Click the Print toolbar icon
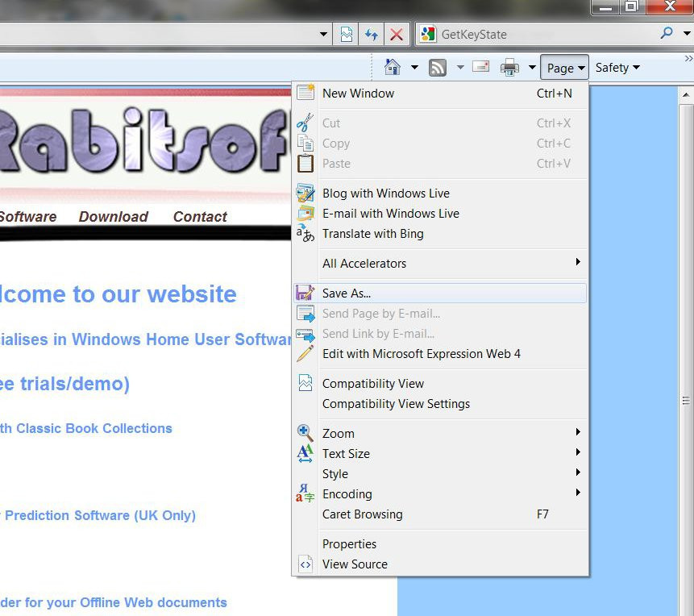This screenshot has width=694, height=616. tap(509, 67)
